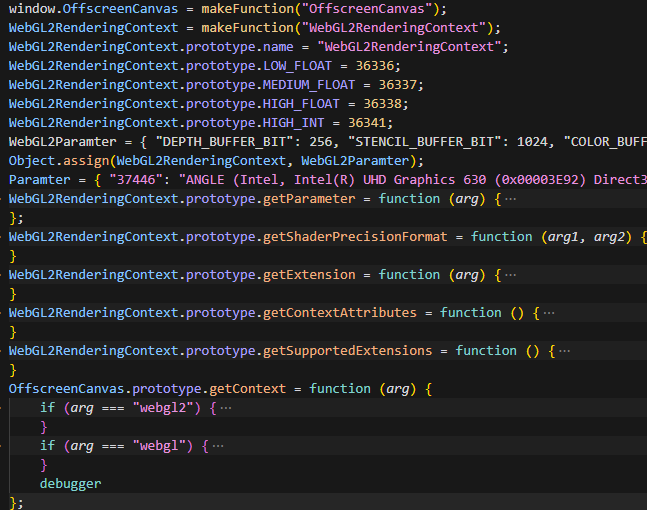Click the "webgl2" string literal

click(163, 407)
